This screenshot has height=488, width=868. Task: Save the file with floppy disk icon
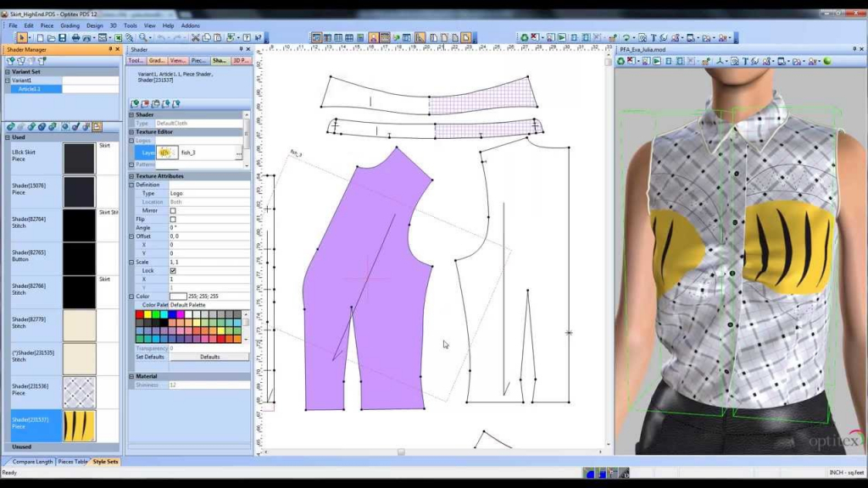pyautogui.click(x=63, y=37)
